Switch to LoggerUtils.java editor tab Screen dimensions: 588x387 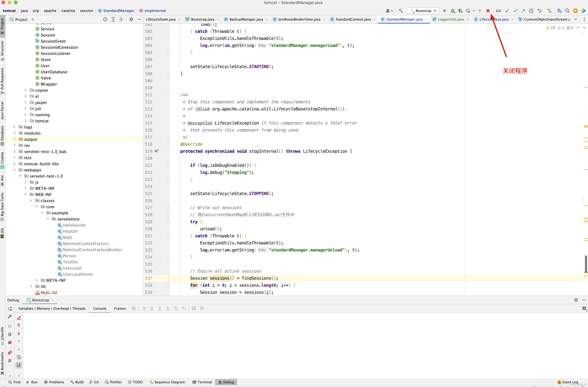[451, 19]
